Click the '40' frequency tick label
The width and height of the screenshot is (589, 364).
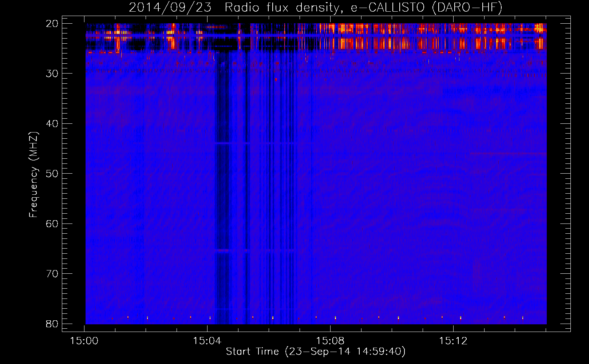[x=52, y=124]
